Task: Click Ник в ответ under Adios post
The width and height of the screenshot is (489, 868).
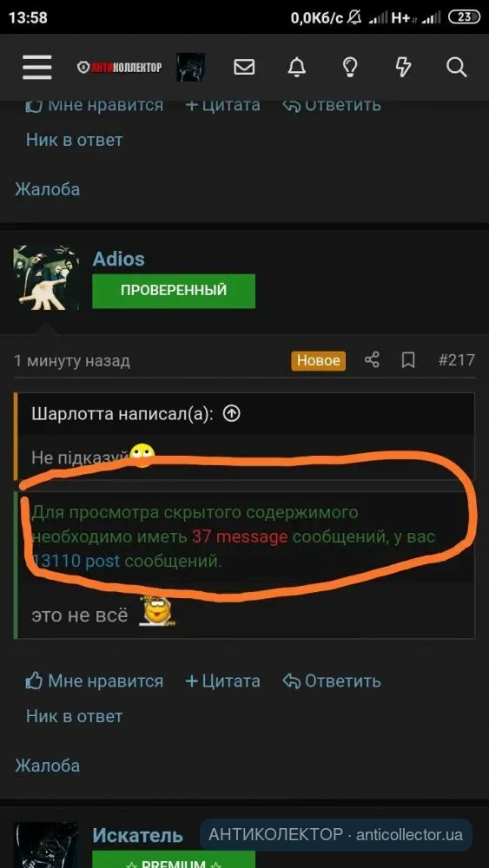Action: 74,716
